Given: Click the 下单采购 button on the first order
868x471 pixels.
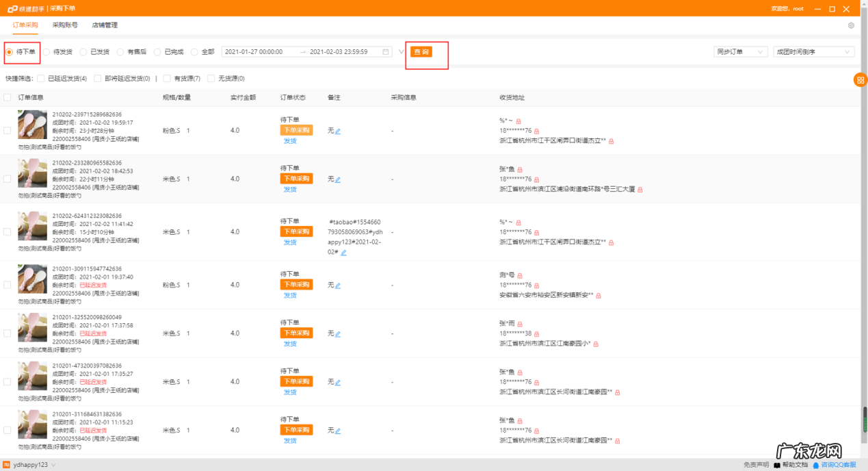Looking at the screenshot, I should click(x=295, y=129).
